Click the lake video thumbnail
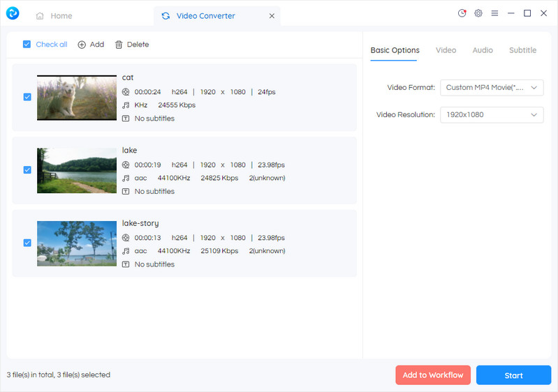Image resolution: width=558 pixels, height=392 pixels. [x=77, y=171]
